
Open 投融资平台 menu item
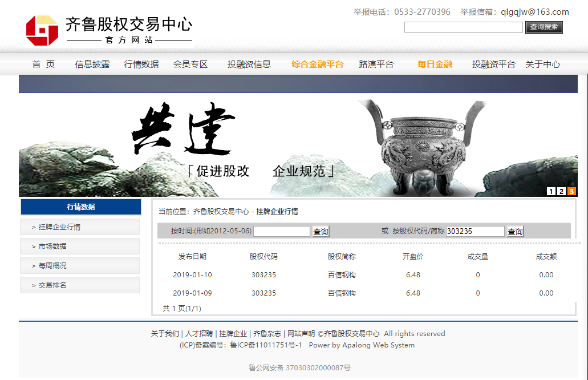[x=493, y=64]
